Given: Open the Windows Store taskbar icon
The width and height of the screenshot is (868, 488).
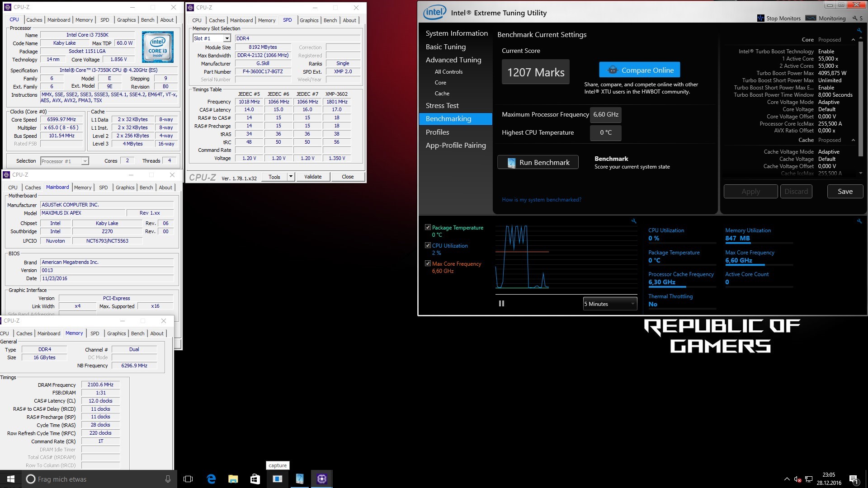Looking at the screenshot, I should (x=255, y=479).
